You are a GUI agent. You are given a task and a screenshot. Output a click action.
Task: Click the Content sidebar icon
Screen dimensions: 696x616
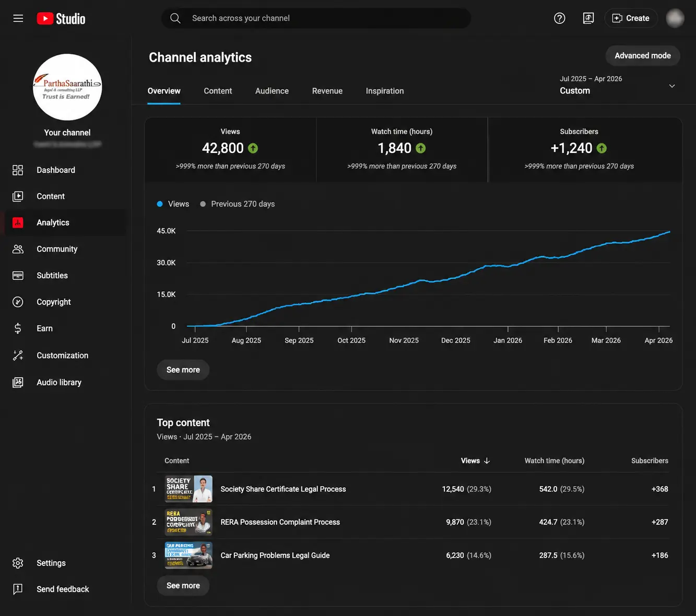coord(18,196)
